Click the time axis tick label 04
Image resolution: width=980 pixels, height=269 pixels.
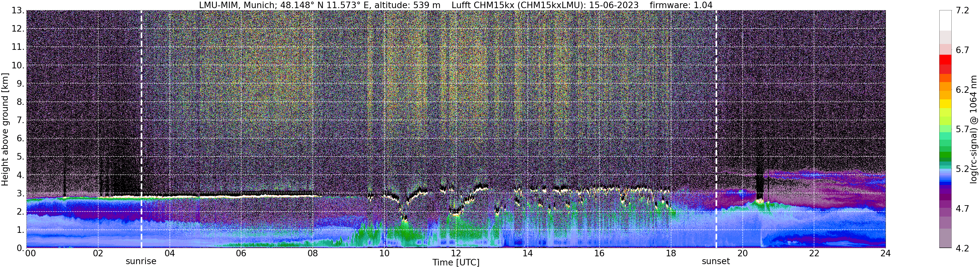(x=170, y=253)
